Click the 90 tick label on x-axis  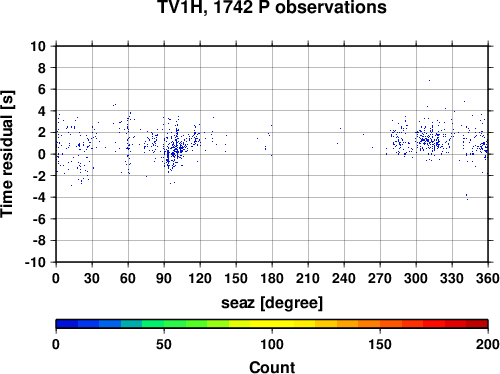164,278
